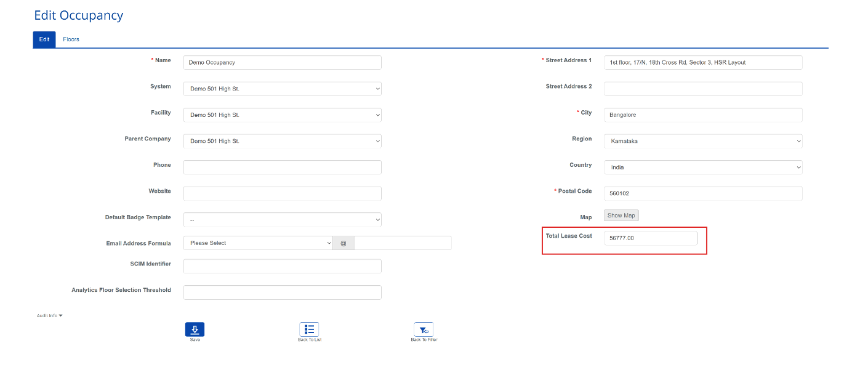This screenshot has height=383, width=868.
Task: Open the Facility dropdown
Action: click(x=282, y=115)
